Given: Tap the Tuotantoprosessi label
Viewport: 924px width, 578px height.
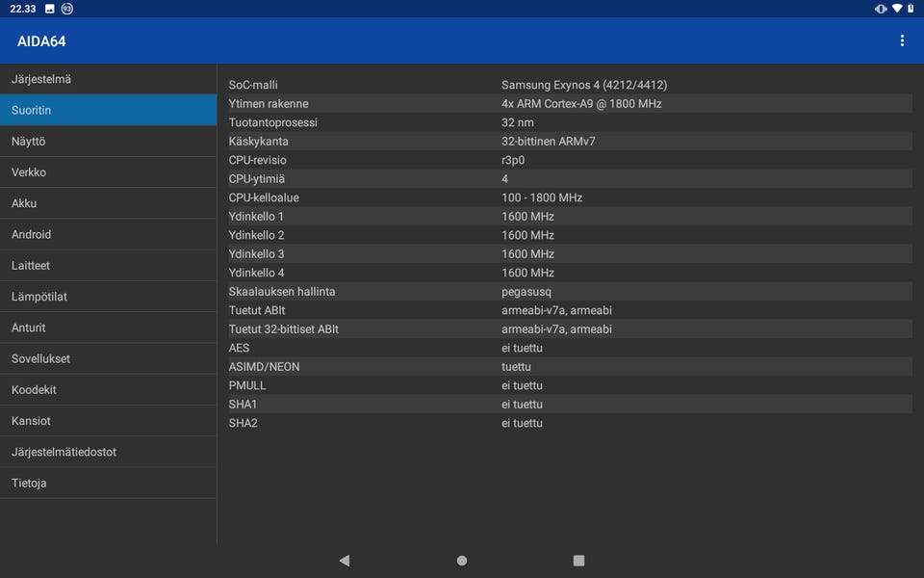Looking at the screenshot, I should tap(272, 122).
